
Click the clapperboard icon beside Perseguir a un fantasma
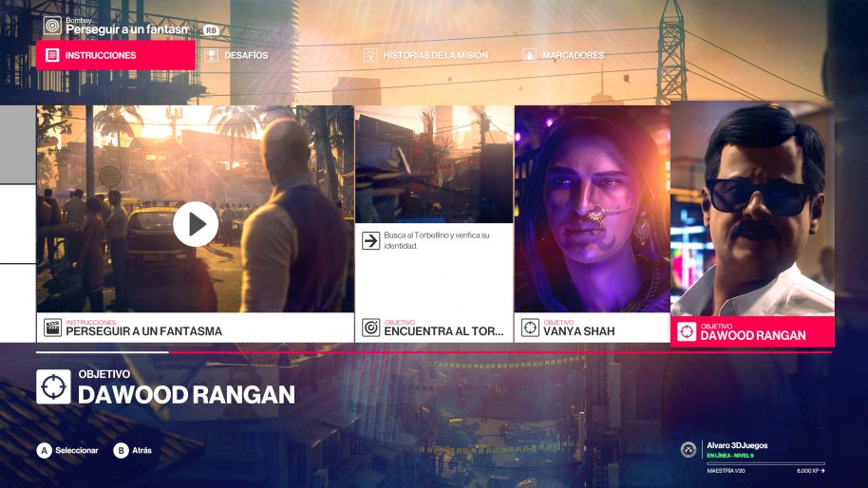point(52,328)
